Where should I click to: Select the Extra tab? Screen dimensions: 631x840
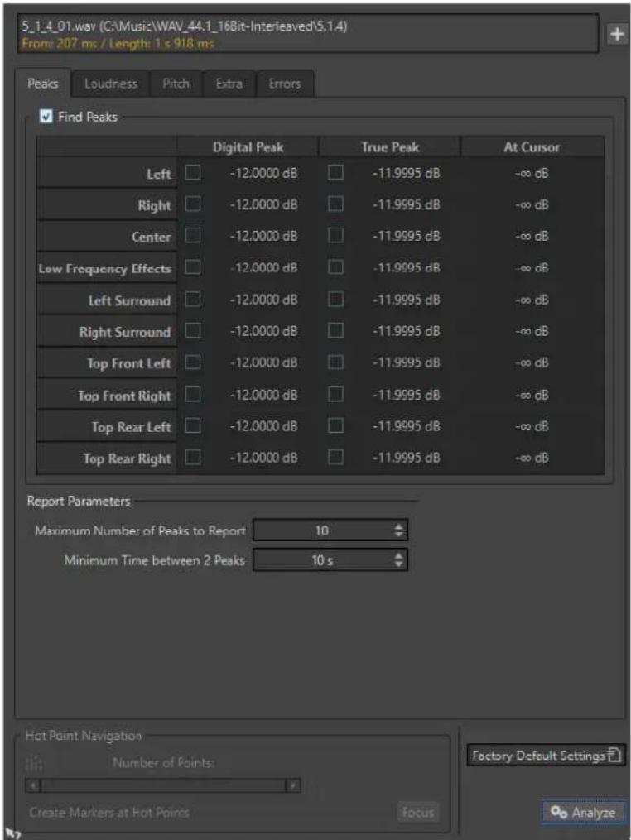pyautogui.click(x=229, y=84)
